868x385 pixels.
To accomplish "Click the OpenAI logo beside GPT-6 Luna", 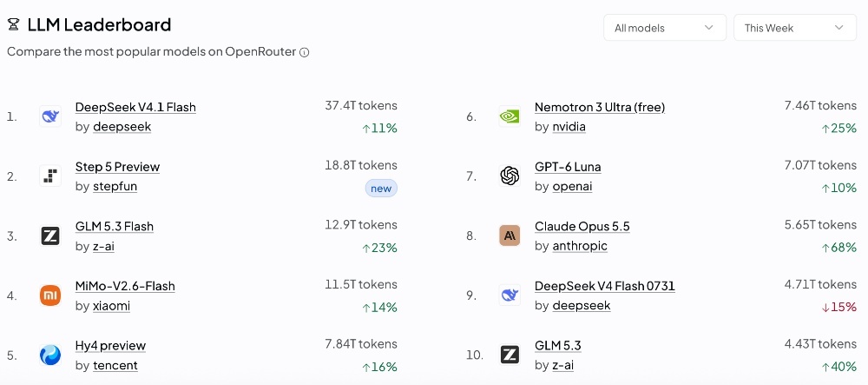I will point(510,176).
